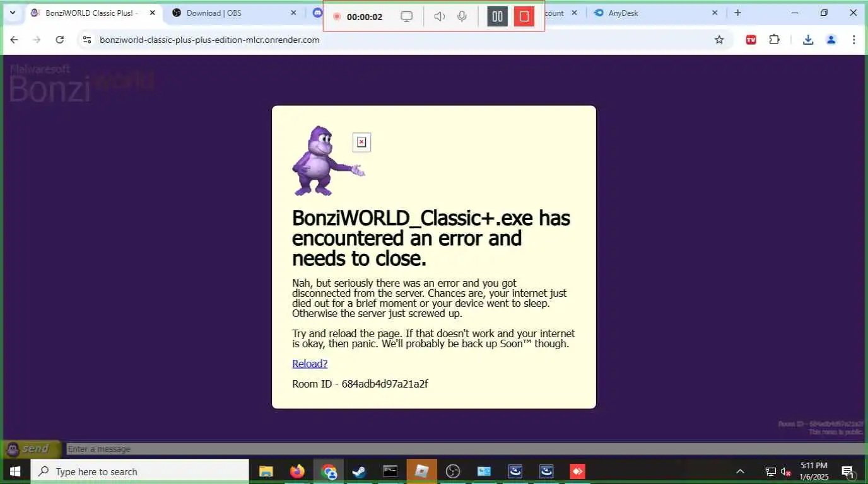The height and width of the screenshot is (484, 868).
Task: Open File Explorer from the taskbar
Action: [266, 471]
